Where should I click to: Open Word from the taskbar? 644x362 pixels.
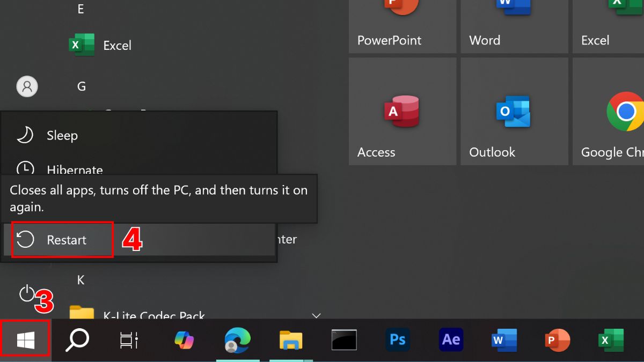click(x=504, y=340)
